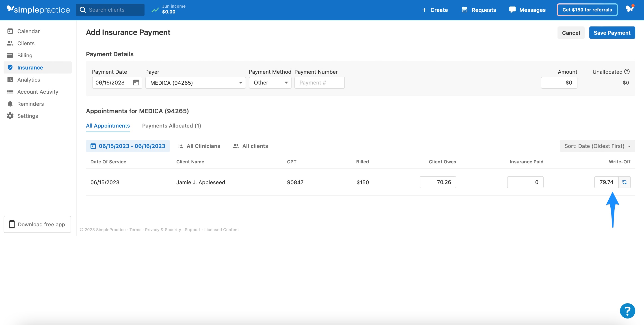Open the Terms footer link
This screenshot has height=325, width=644.
(135, 230)
